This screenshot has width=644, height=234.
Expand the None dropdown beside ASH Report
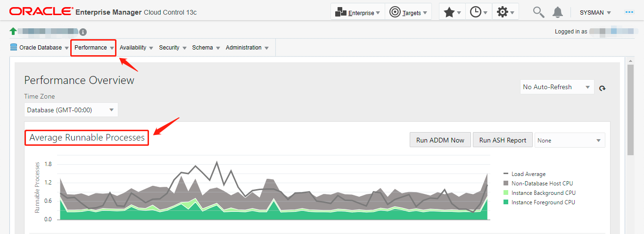[570, 140]
